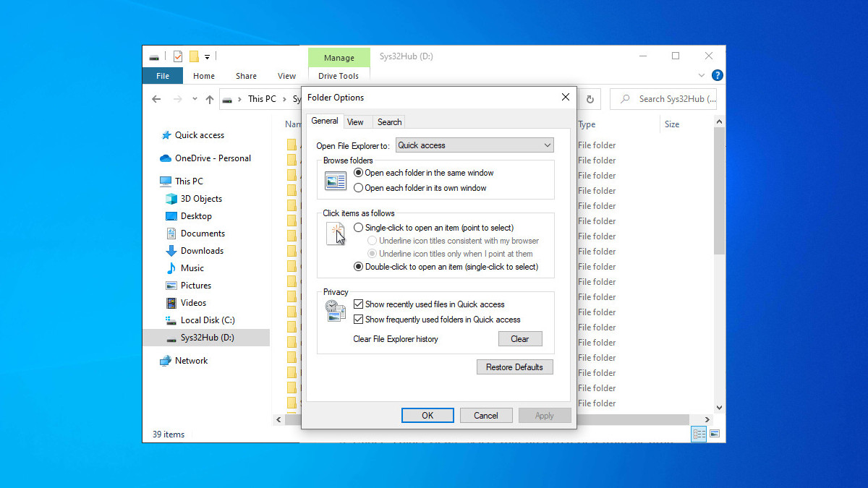
Task: Click inside the Search Sys32Hub box
Action: pos(663,99)
